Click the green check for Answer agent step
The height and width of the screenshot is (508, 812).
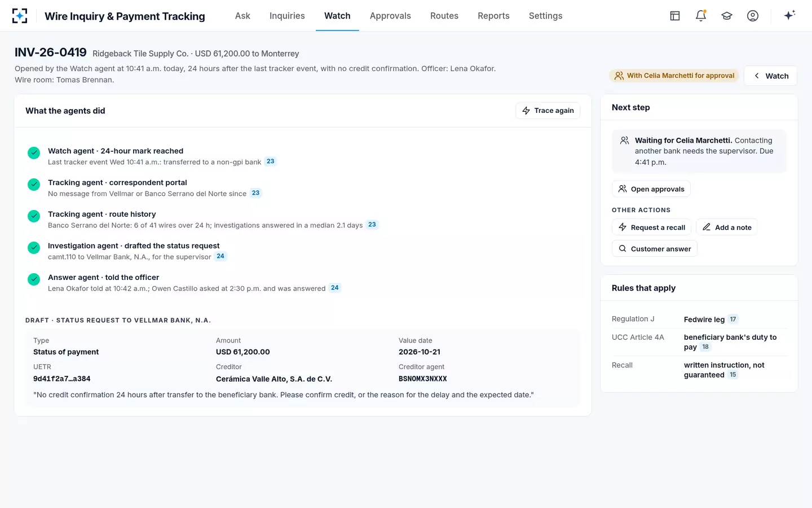pyautogui.click(x=34, y=279)
